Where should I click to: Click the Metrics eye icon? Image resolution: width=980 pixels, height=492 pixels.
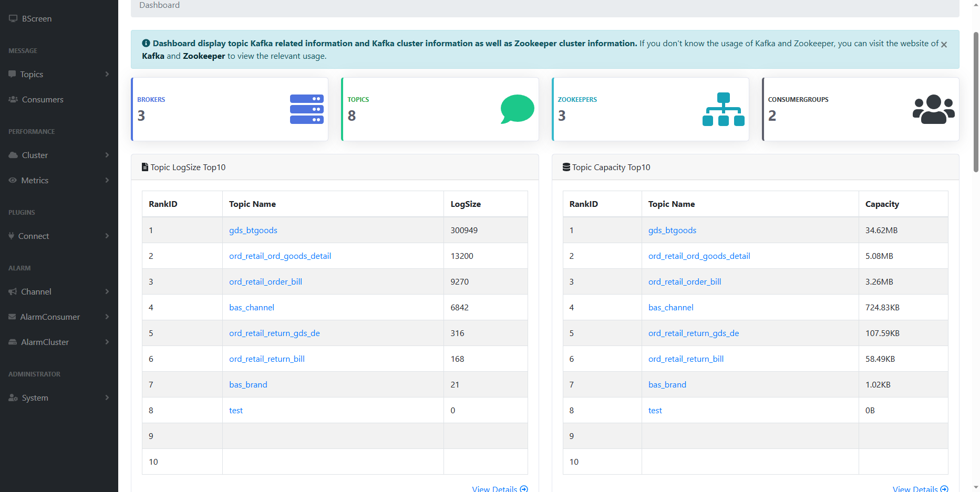tap(13, 180)
